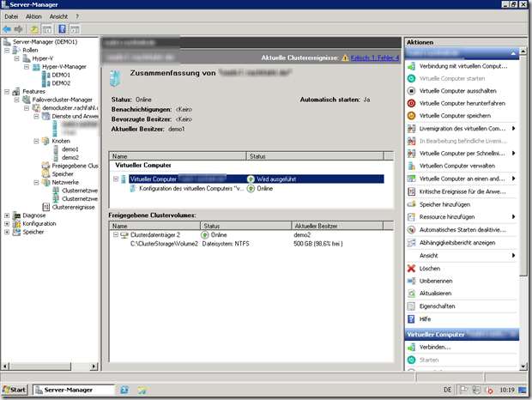Click the Virtuelle Computer ausschalten icon
Viewport: 532px width, 400px height.
(x=411, y=91)
